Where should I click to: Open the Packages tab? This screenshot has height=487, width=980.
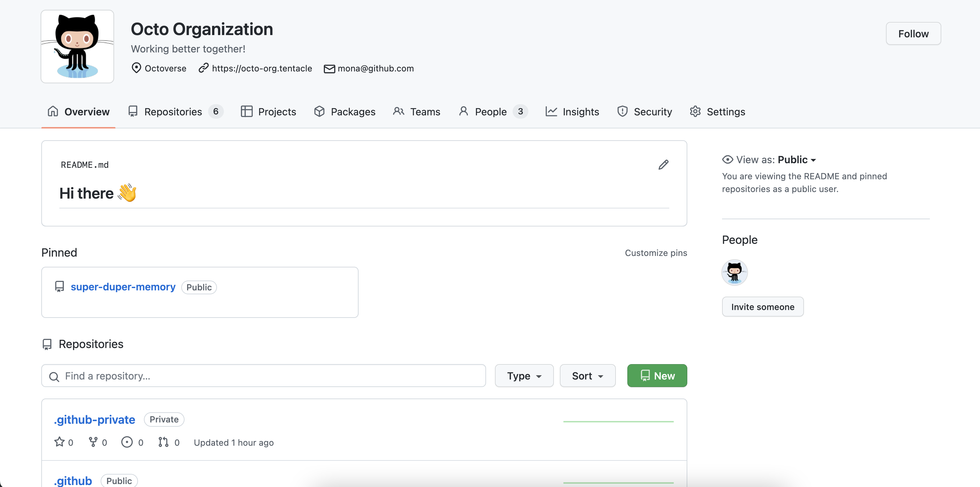coord(345,111)
